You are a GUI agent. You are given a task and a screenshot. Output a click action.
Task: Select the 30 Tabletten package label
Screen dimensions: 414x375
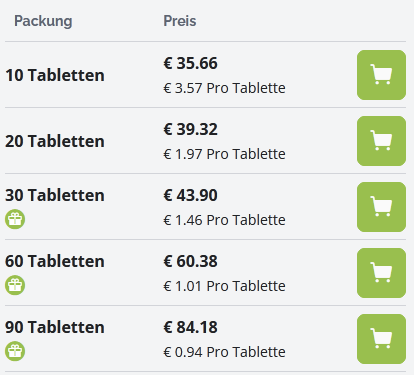pos(55,195)
